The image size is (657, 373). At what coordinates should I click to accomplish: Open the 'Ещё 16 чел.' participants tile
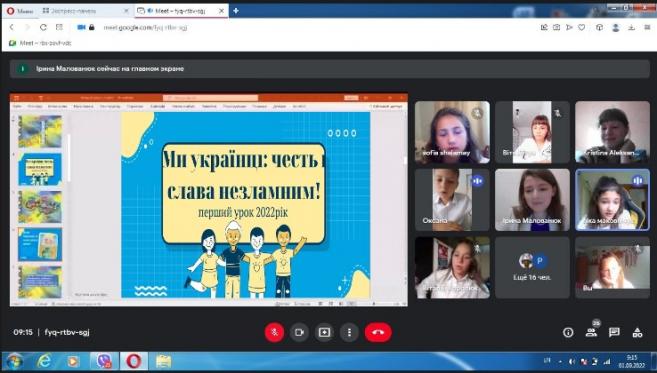click(532, 267)
